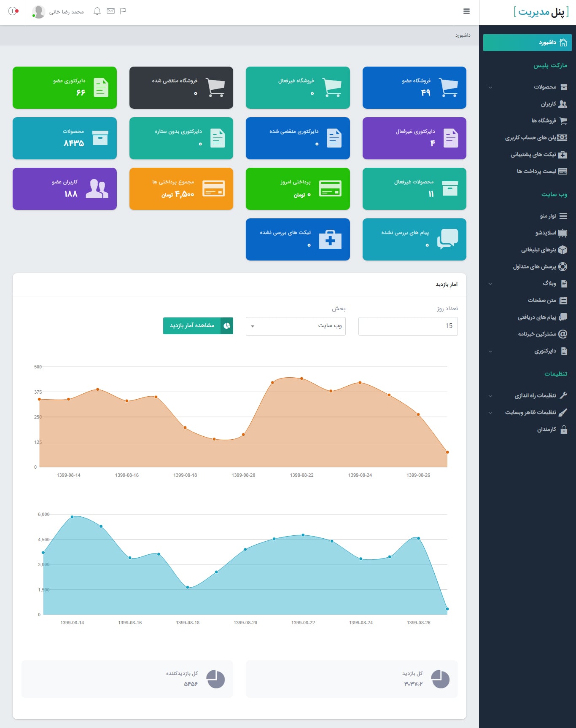576x728 pixels.
Task: Click the lock icon beside کارمندان
Action: point(564,430)
